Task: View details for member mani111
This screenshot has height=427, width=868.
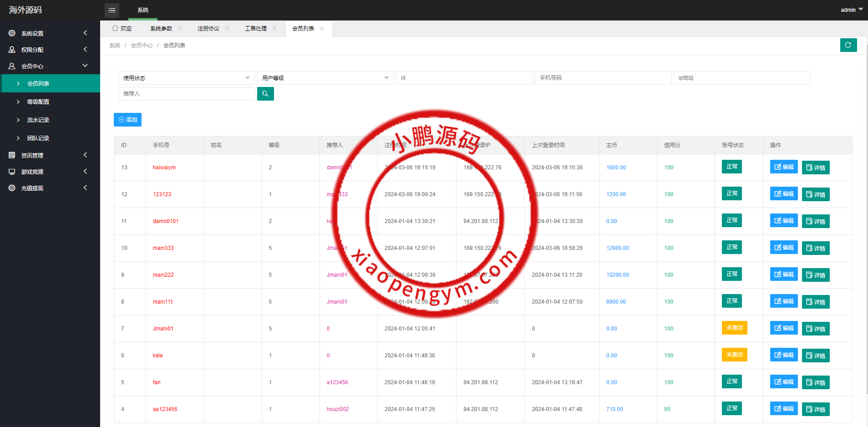Action: [x=816, y=302]
